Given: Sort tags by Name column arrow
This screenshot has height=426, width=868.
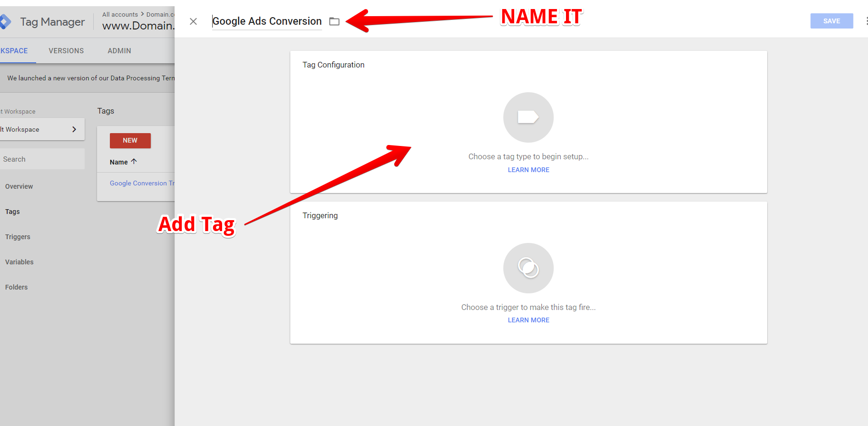Looking at the screenshot, I should pyautogui.click(x=134, y=162).
